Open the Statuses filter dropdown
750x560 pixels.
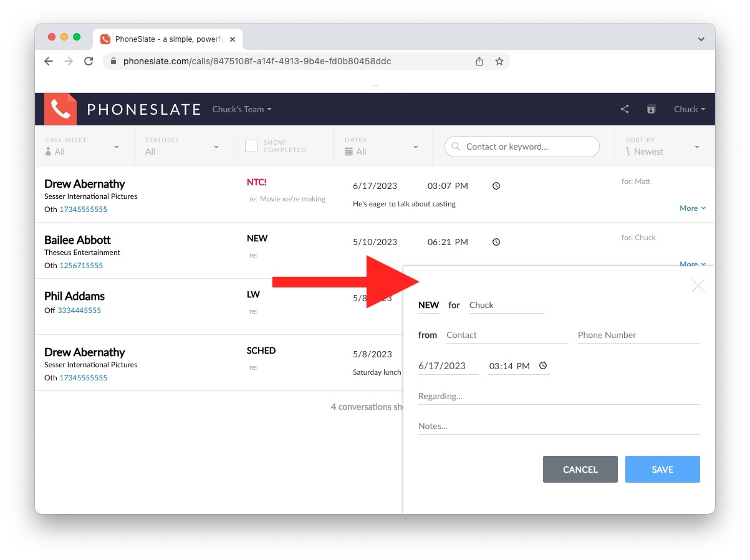183,147
